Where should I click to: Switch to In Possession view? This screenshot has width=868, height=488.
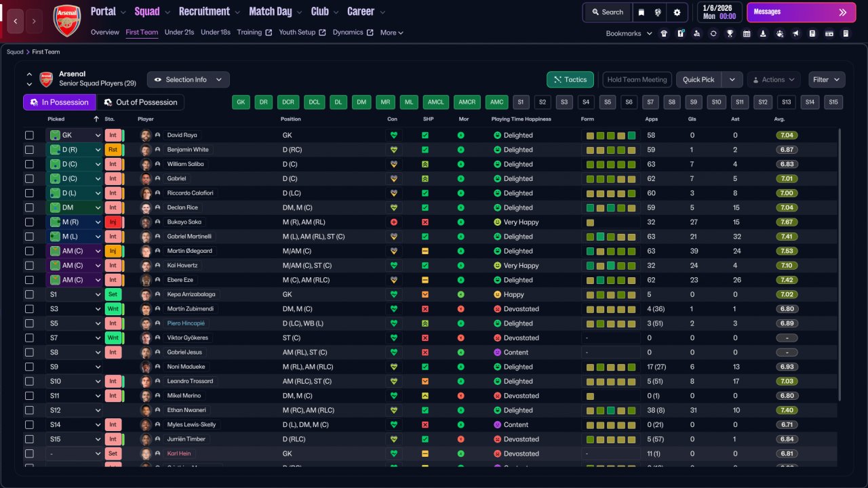tap(59, 102)
